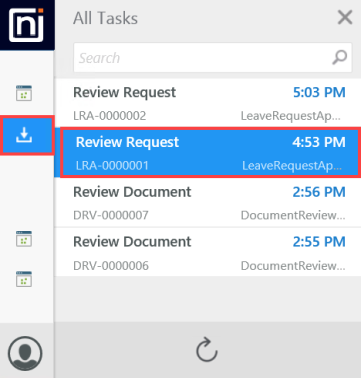
Task: Select the Review Document title for DRV-0000006
Action: click(x=132, y=242)
